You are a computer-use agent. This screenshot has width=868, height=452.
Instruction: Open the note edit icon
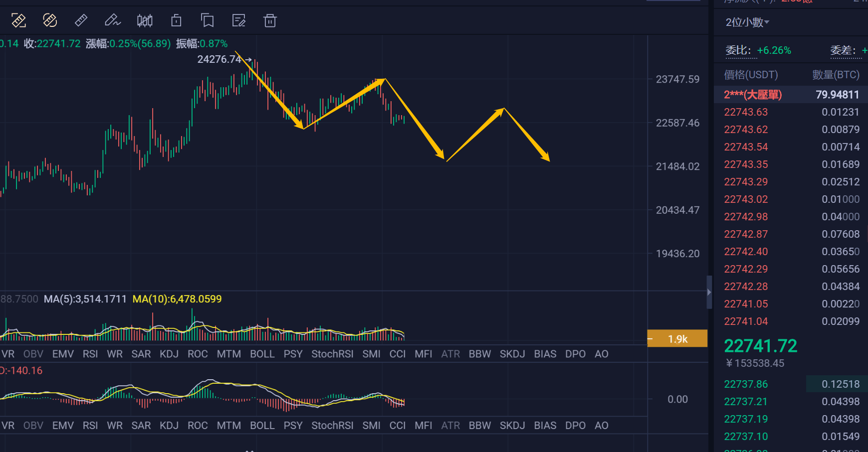(239, 20)
